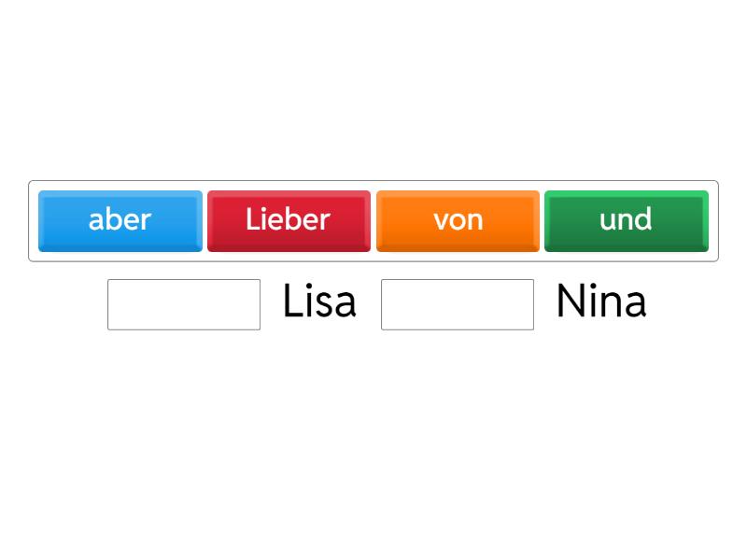Screen dimensions: 747x560
Task: Select the red "Lieber" word tile
Action: click(289, 220)
